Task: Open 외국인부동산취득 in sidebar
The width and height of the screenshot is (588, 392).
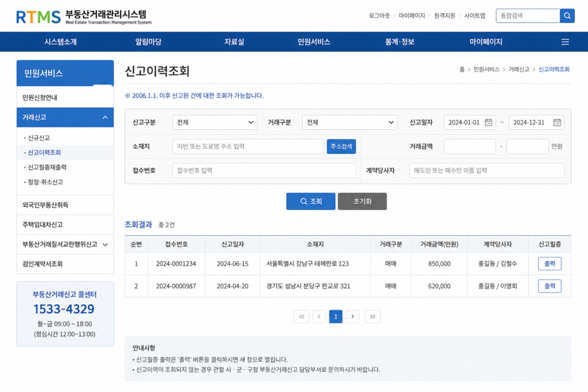Action: (x=65, y=205)
